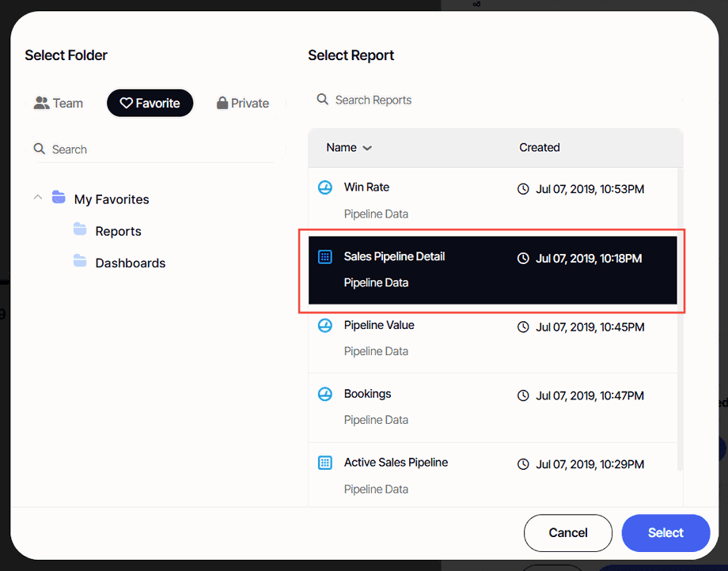The width and height of the screenshot is (728, 571).
Task: Switch to the Team folder tab
Action: point(59,103)
